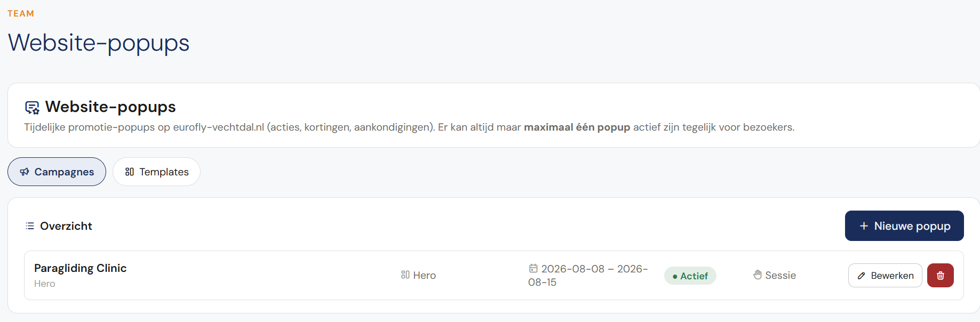The image size is (980, 322).
Task: Click the plus icon in Nieuwe popup
Action: pos(864,226)
